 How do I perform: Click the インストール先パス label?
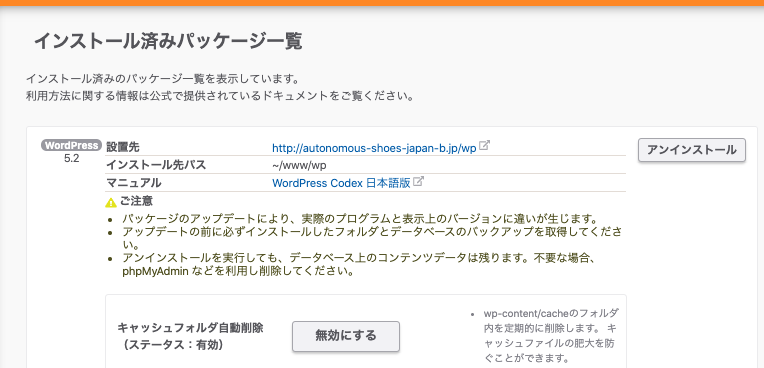coord(156,165)
